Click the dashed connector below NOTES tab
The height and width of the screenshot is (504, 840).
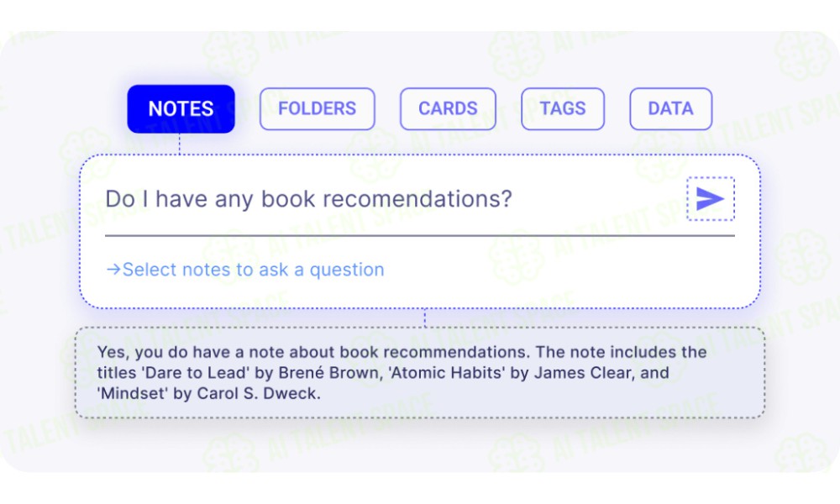point(180,144)
